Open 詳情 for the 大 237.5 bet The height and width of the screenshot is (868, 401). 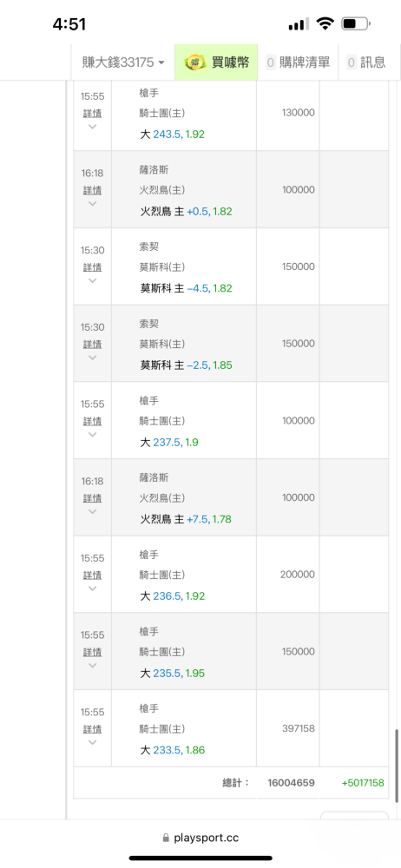[93, 421]
